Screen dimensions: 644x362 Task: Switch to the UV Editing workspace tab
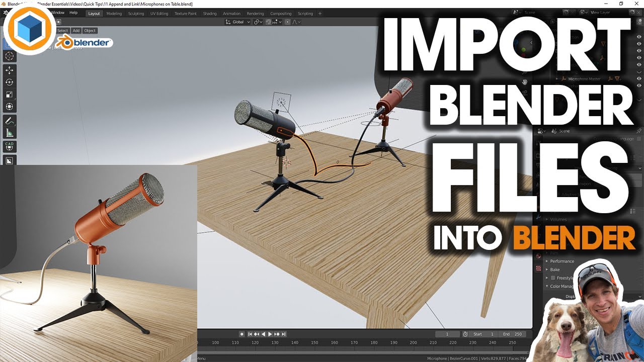pyautogui.click(x=159, y=14)
